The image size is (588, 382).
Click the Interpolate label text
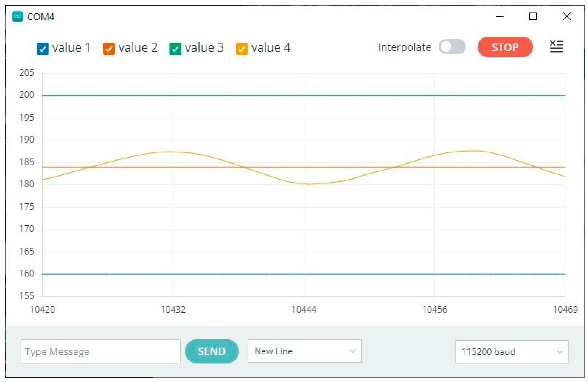click(x=404, y=47)
